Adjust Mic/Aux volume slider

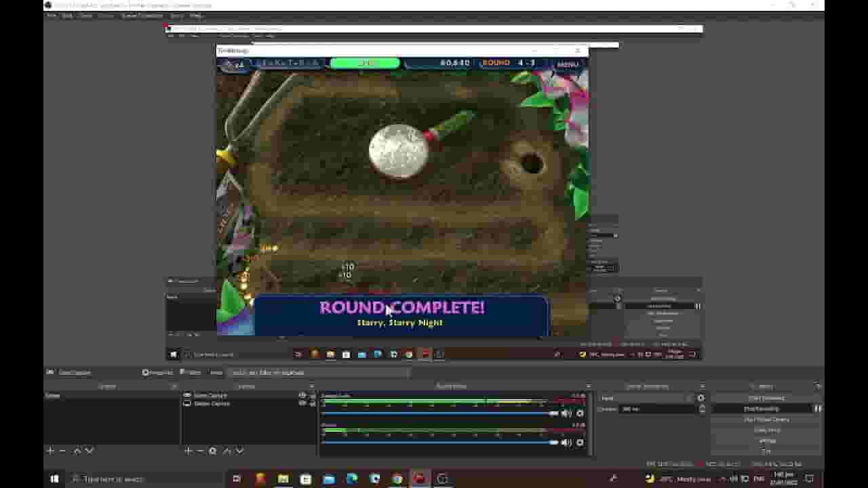tap(439, 443)
